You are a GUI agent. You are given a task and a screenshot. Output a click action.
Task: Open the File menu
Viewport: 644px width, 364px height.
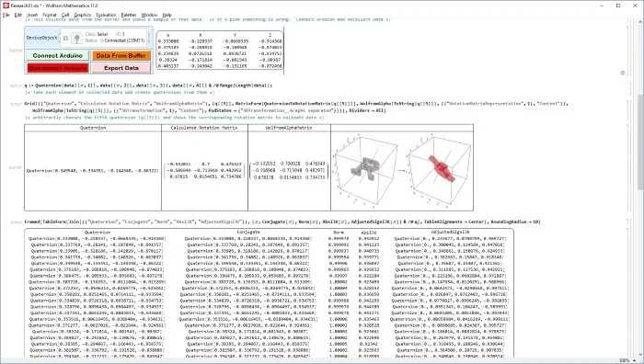6,15
